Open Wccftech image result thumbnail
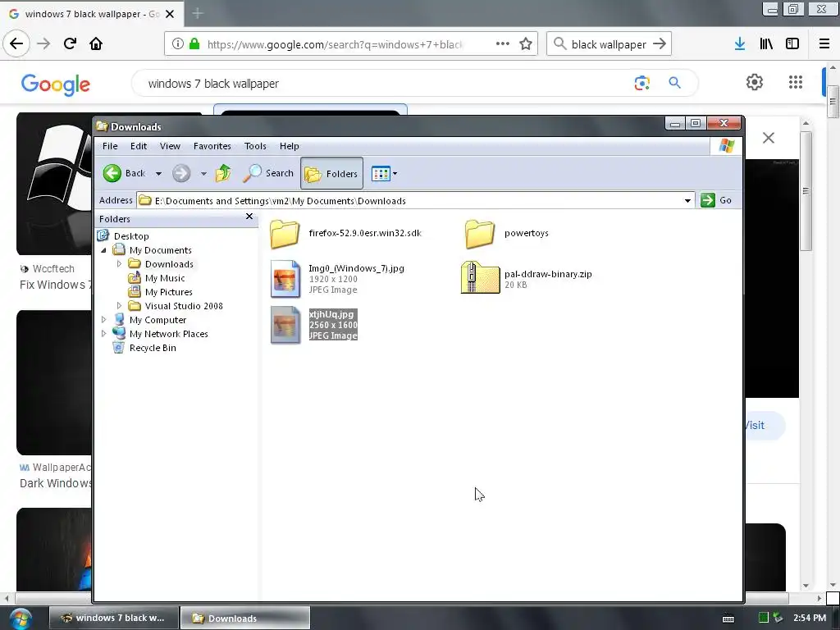 (x=54, y=183)
